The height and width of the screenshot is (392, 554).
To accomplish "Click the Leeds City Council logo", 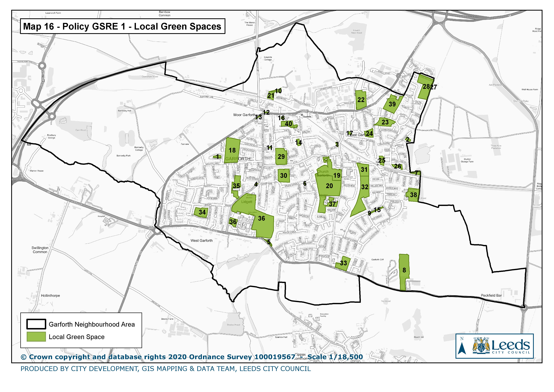I will pos(501,346).
